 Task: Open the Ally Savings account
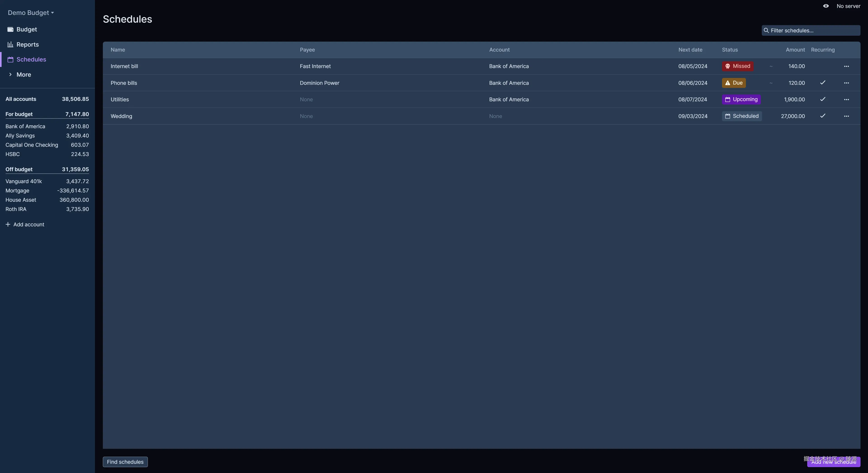(20, 136)
